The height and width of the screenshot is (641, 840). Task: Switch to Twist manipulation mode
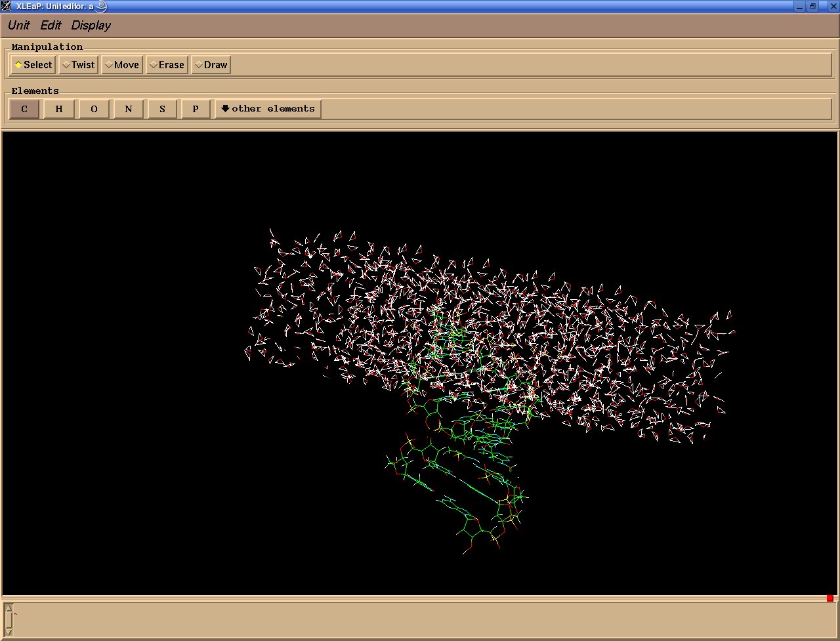pos(78,65)
